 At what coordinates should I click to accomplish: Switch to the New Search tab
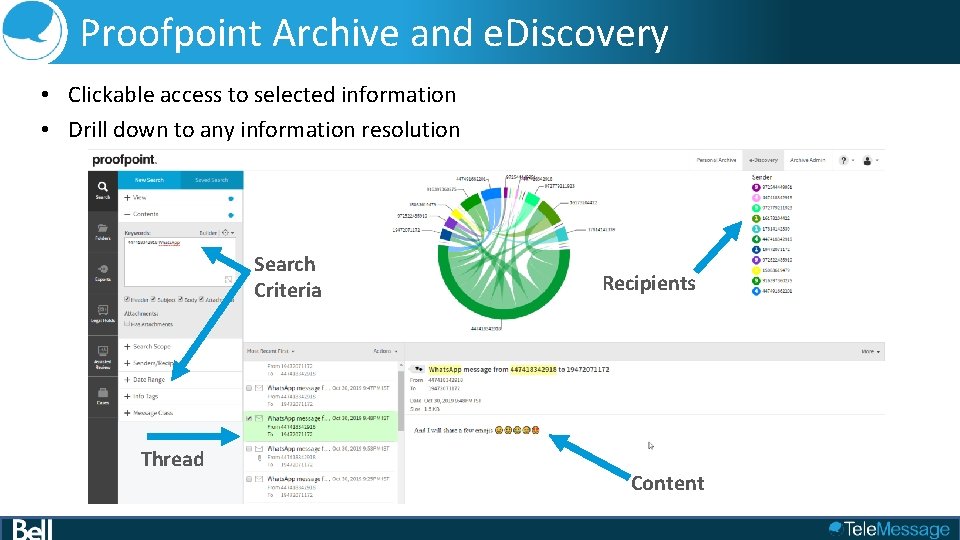pos(149,180)
